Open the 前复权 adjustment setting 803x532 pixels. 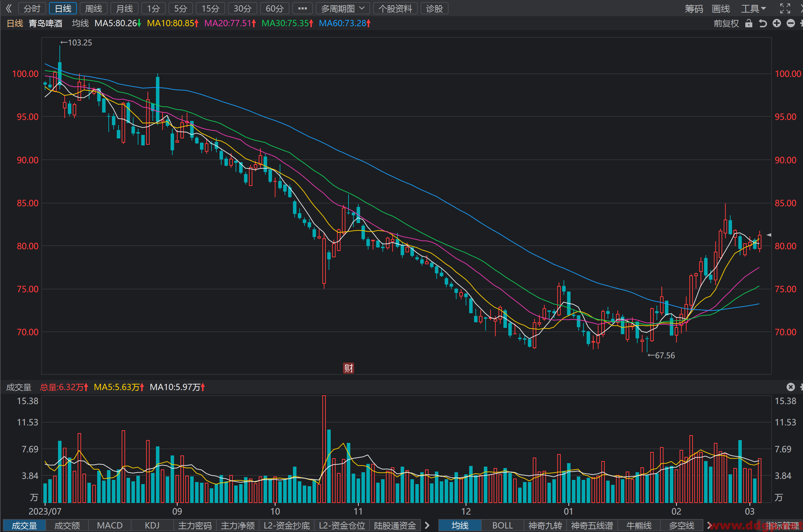pos(726,23)
